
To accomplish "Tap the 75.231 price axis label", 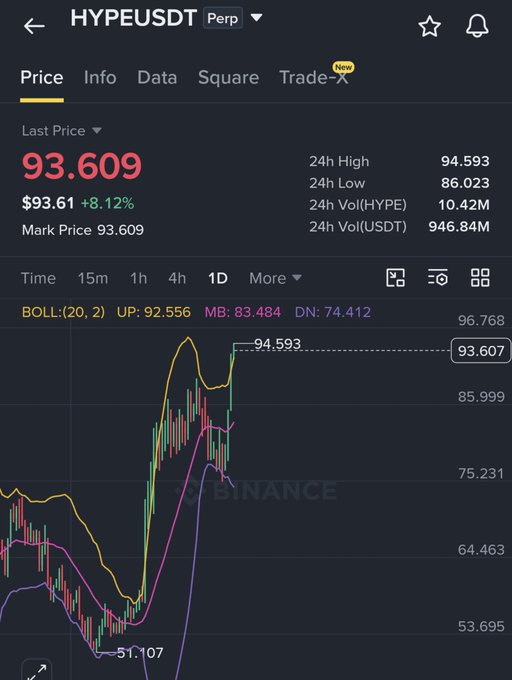I will (481, 473).
